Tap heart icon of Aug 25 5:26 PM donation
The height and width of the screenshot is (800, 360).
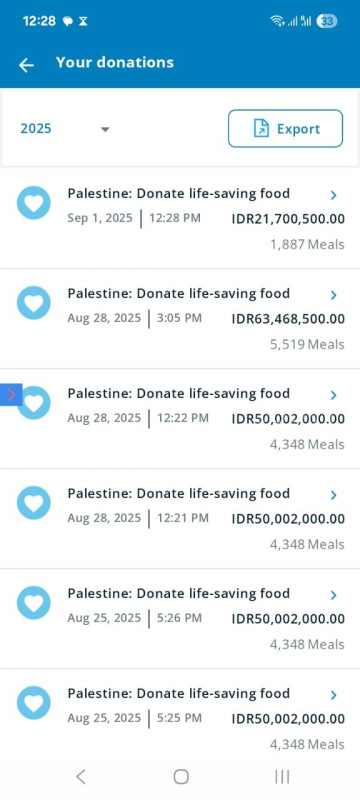coord(34,603)
